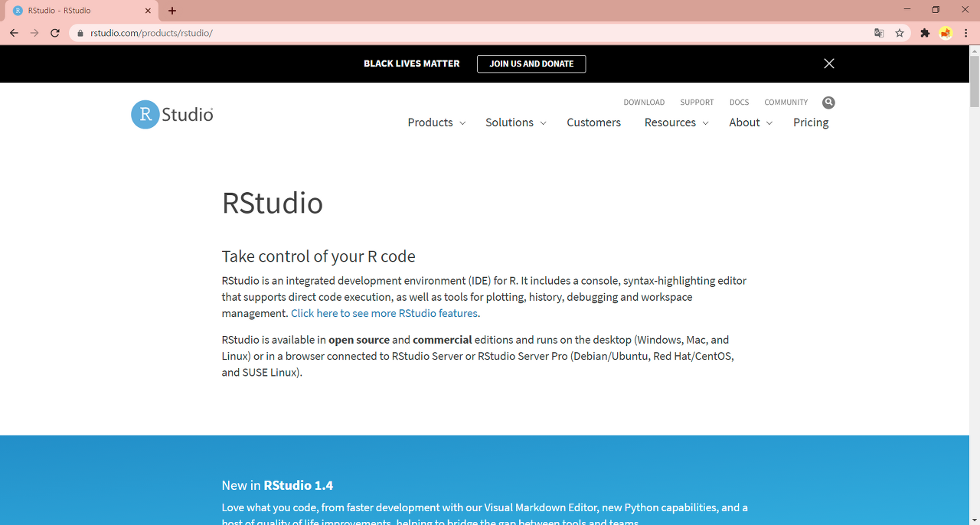Open the Extensions puzzle icon
The image size is (980, 525).
point(925,33)
